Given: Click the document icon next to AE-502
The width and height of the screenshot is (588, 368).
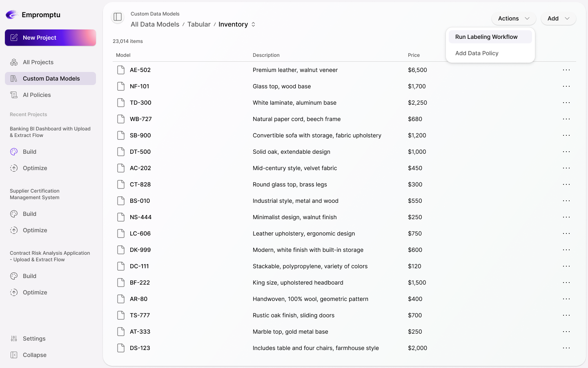Looking at the screenshot, I should point(120,70).
